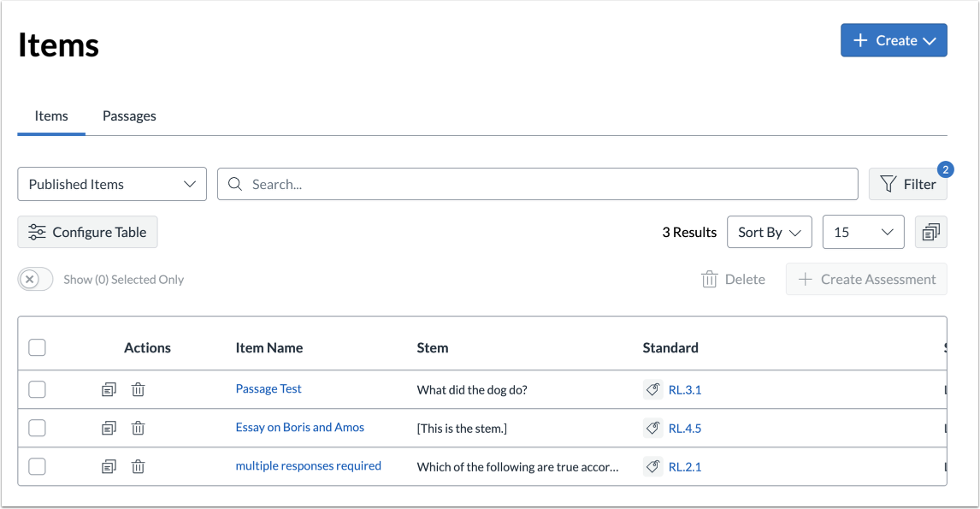This screenshot has width=980, height=509.
Task: Toggle Show Selected Only switch
Action: 35,280
